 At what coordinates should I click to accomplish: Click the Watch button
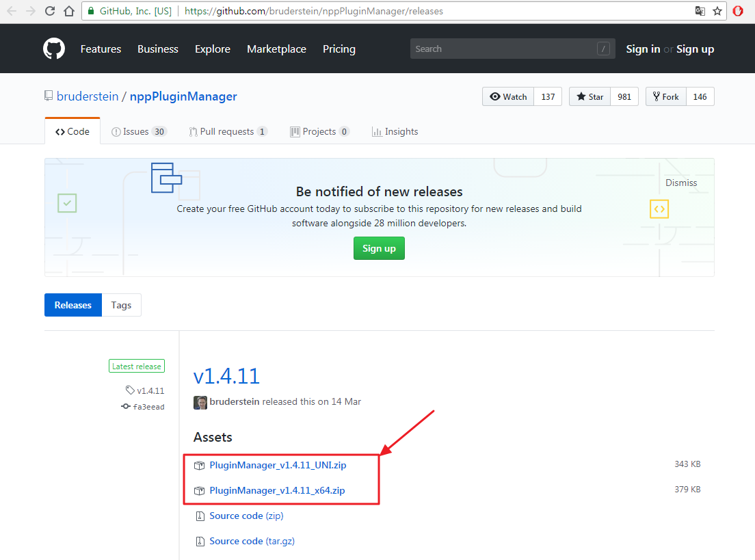(508, 97)
